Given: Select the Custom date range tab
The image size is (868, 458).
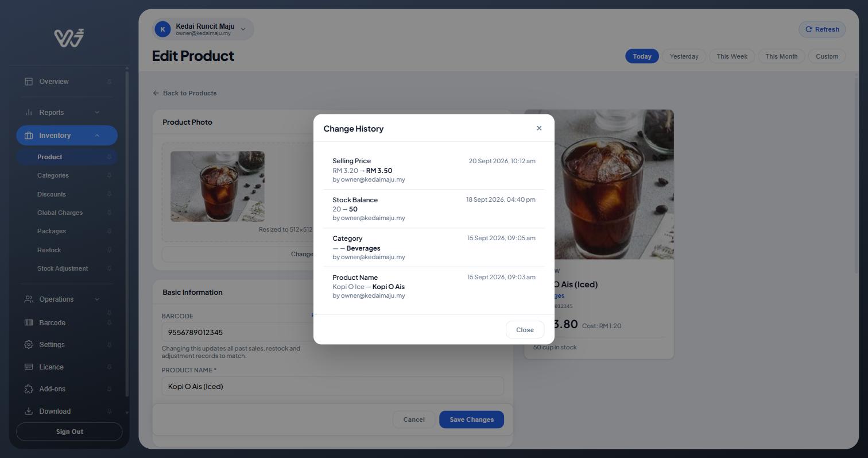Looking at the screenshot, I should pos(827,56).
